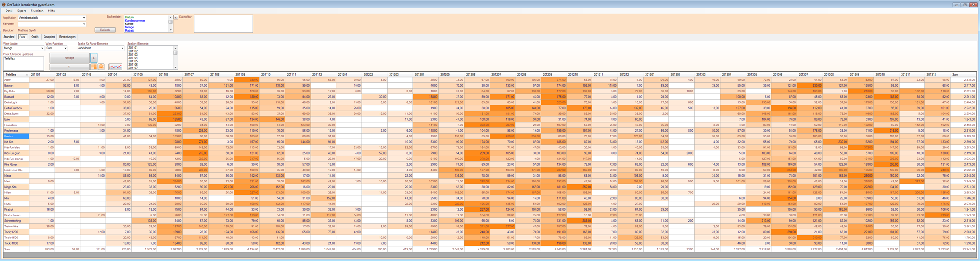The image size is (980, 261).
Task: Expand the Wert-Funktion Sum dropdown
Action: pyautogui.click(x=65, y=48)
